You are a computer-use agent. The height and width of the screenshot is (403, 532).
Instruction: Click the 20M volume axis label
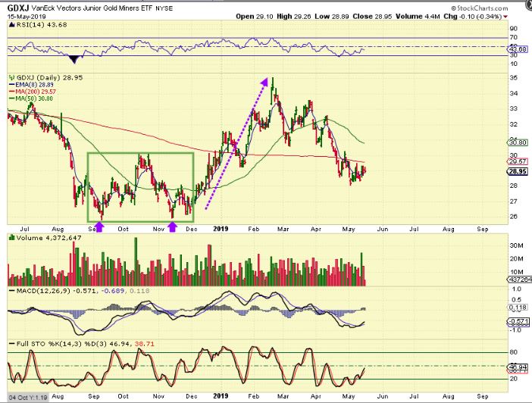point(516,259)
